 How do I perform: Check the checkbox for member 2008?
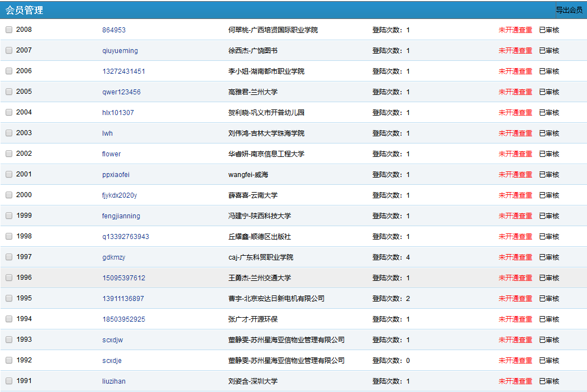9,30
